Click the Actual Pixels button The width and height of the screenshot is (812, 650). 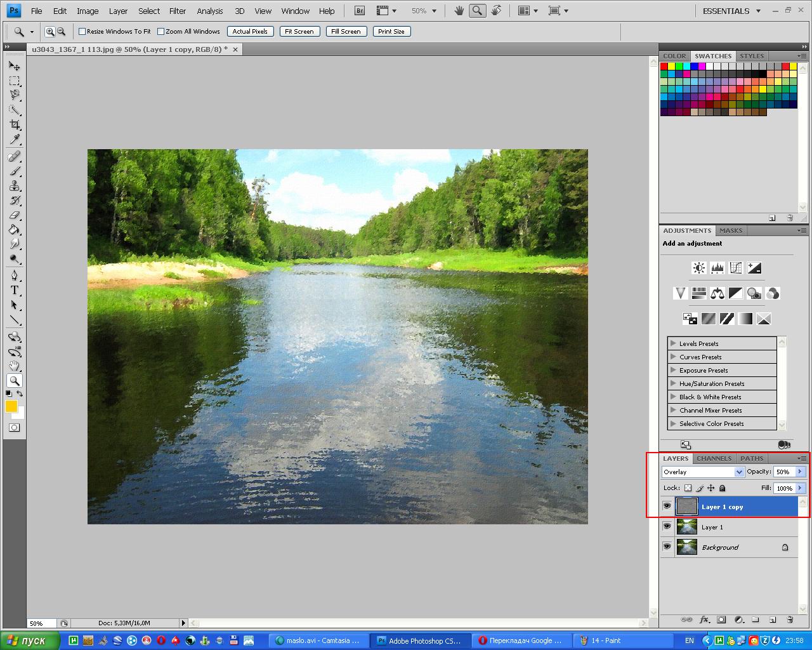click(x=250, y=31)
